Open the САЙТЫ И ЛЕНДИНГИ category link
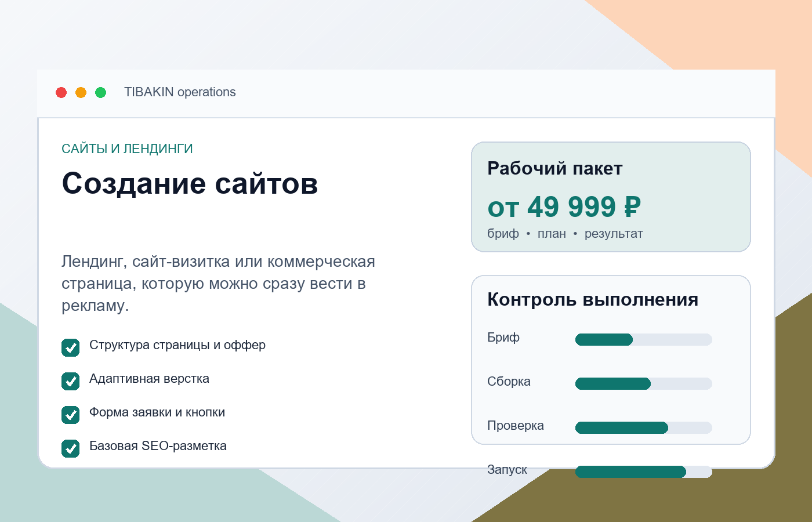The image size is (812, 522). point(127,149)
